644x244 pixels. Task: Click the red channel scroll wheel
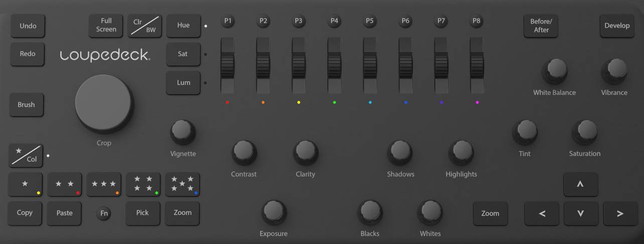(x=228, y=65)
